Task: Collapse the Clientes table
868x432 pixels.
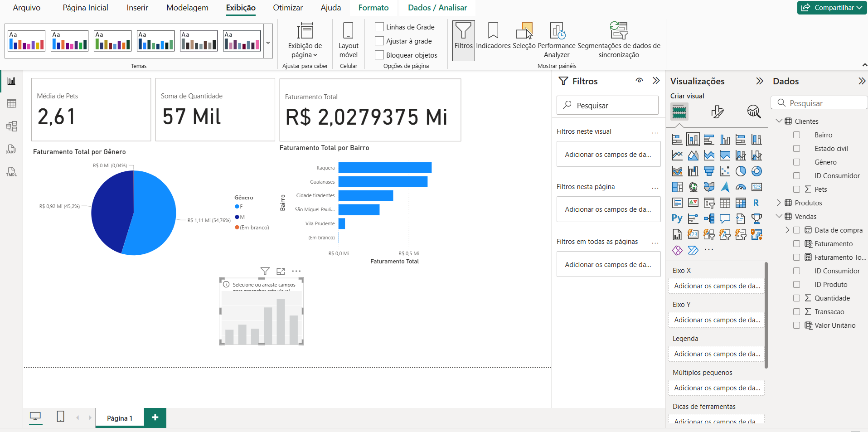Action: coord(779,121)
